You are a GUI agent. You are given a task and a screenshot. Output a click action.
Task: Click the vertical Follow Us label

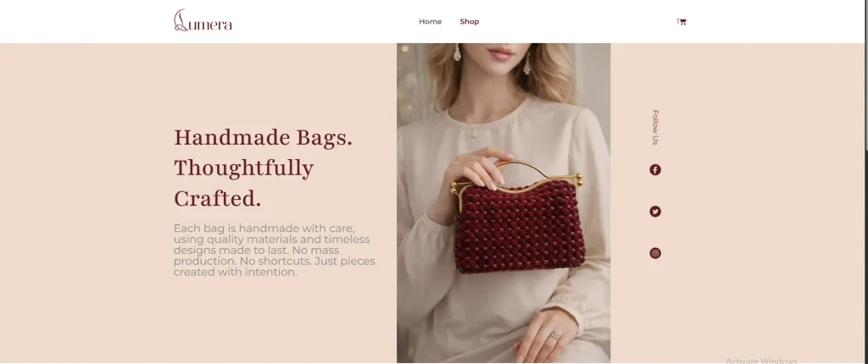(655, 127)
